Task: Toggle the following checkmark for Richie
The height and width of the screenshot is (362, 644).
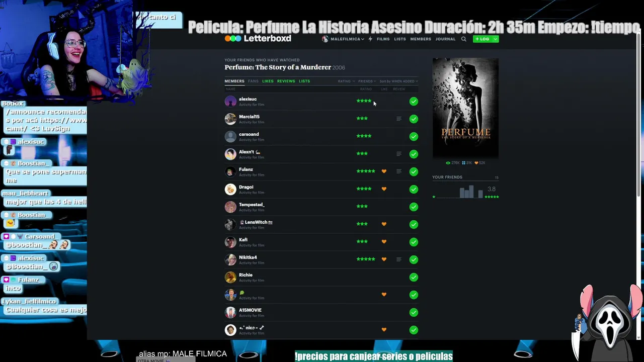Action: pos(414,278)
